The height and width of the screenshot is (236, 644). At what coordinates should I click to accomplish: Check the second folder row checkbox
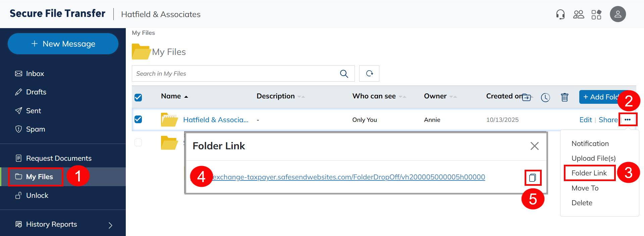click(138, 143)
